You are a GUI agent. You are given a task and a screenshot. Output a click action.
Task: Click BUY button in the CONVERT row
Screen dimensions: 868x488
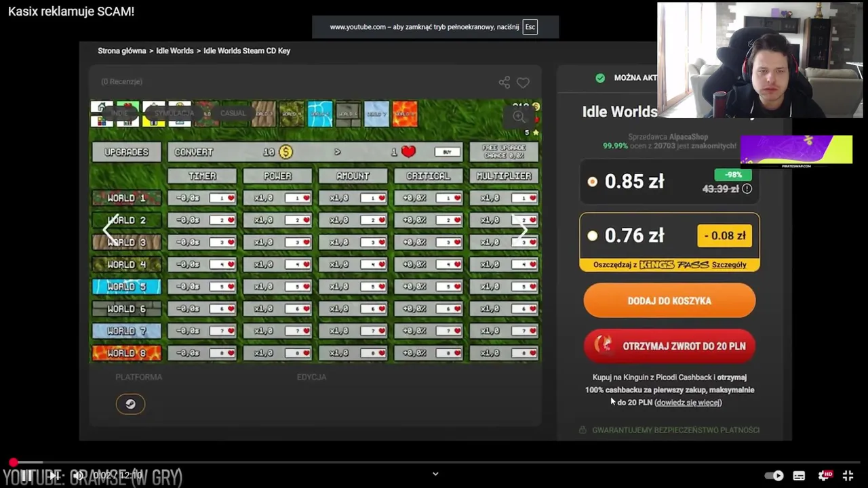coord(447,152)
